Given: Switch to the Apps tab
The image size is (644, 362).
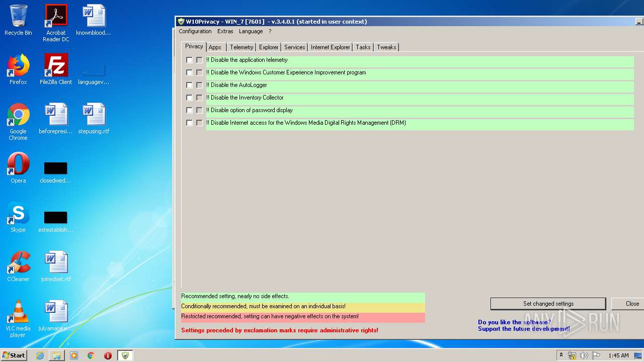Looking at the screenshot, I should pyautogui.click(x=215, y=47).
